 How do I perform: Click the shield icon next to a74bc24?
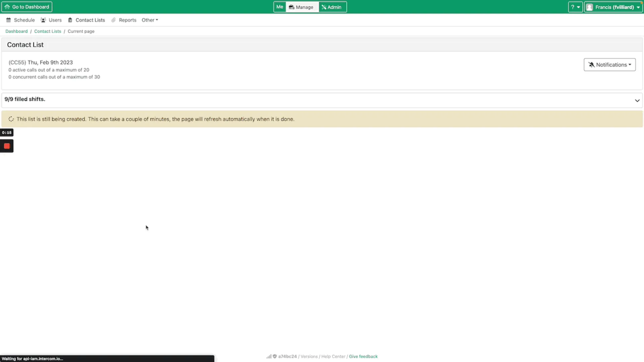coord(274,356)
